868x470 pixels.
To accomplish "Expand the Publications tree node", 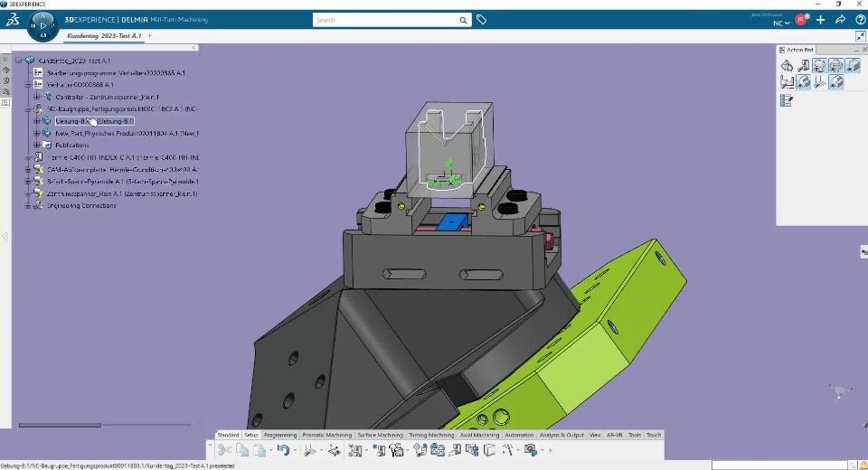I will point(36,145).
